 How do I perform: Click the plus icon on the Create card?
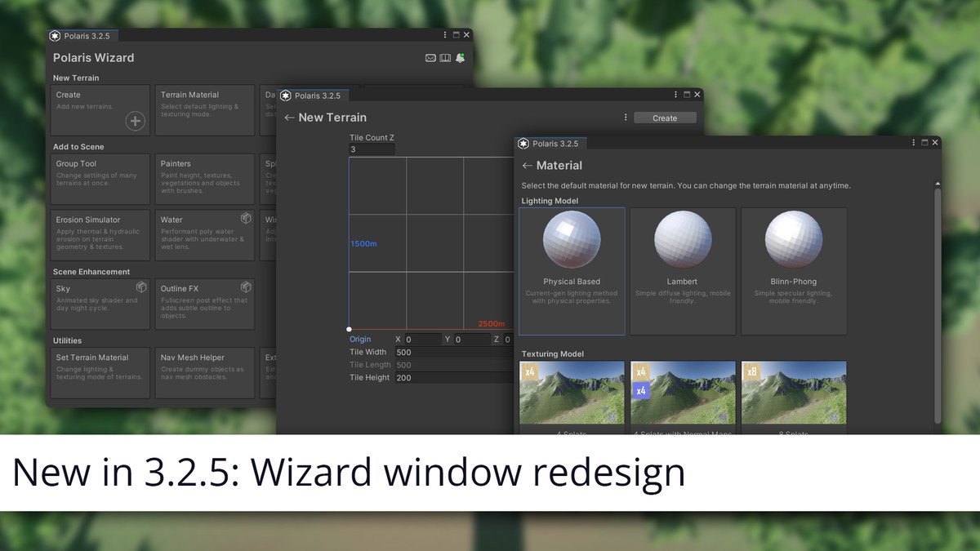pos(136,122)
